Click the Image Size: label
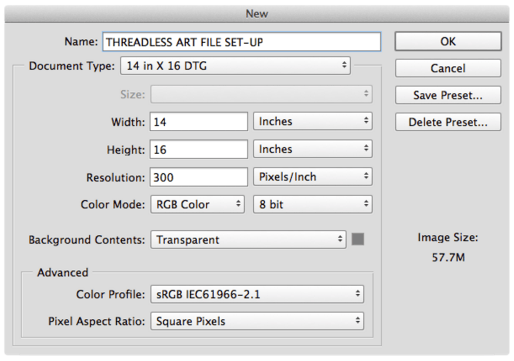The height and width of the screenshot is (361, 514). click(x=448, y=237)
